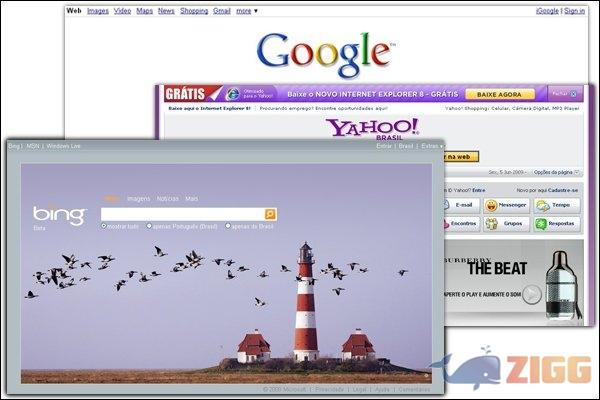Viewport: 600px width, 400px height.
Task: Click 'Brasil' region link in Bing header
Action: tap(406, 146)
